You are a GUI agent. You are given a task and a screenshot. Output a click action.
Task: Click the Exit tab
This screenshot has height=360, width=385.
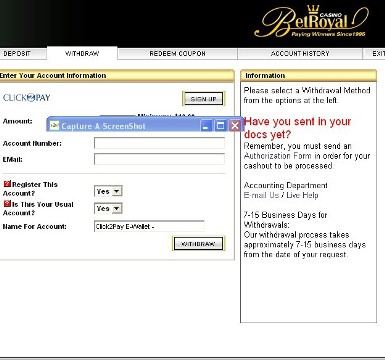[x=375, y=54]
